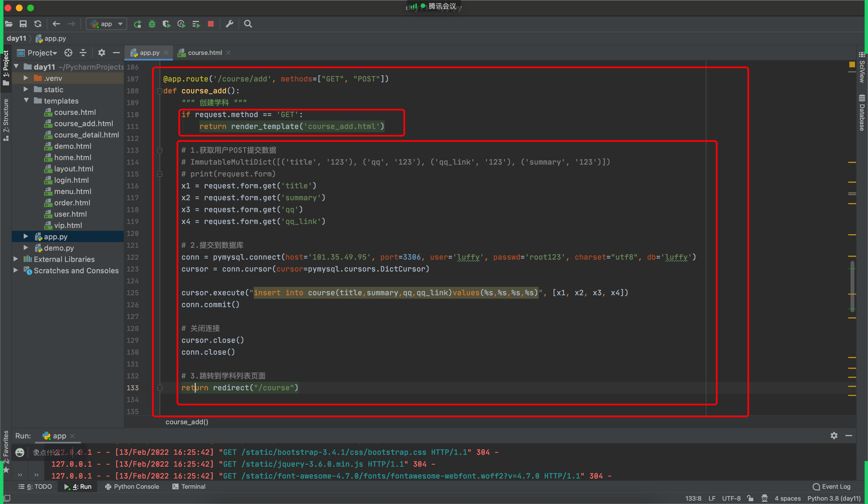This screenshot has height=504, width=868.
Task: Toggle the SciView side panel
Action: [862, 67]
